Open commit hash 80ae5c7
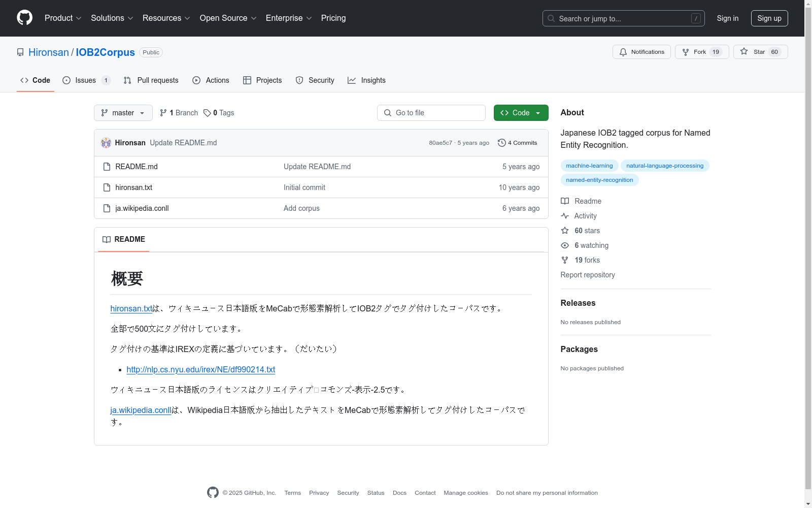 [x=441, y=143]
